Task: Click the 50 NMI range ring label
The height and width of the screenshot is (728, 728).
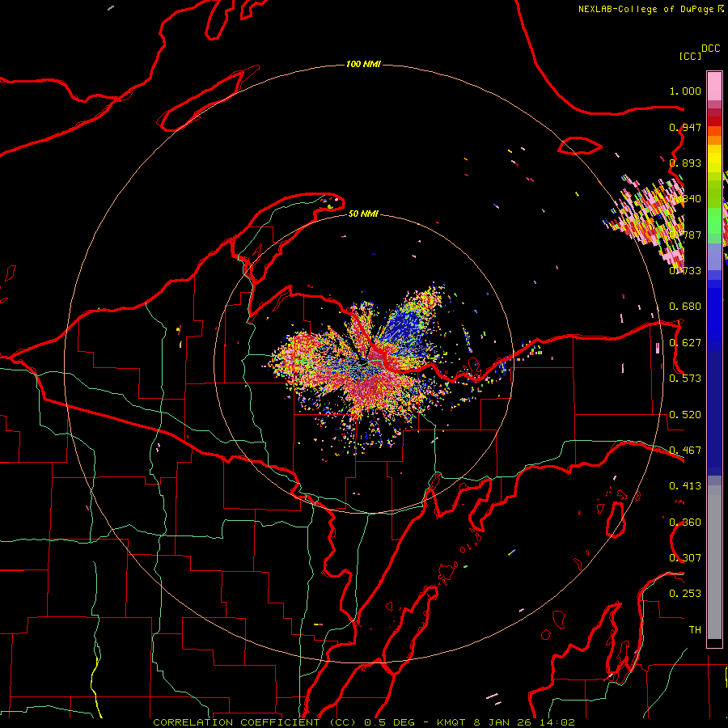Action: pos(363,214)
